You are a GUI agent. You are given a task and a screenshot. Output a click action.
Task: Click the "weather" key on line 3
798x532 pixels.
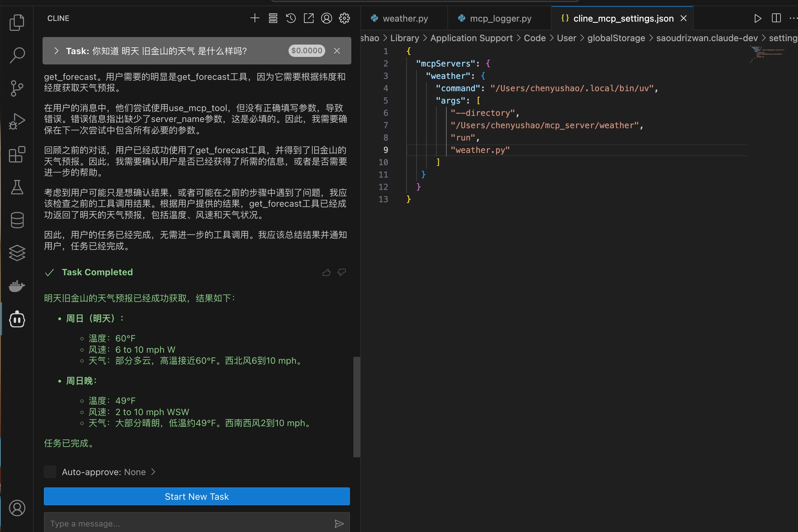click(x=448, y=76)
